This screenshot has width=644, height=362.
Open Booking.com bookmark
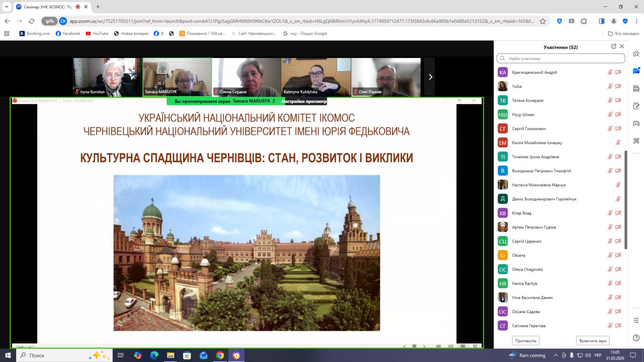pyautogui.click(x=35, y=33)
